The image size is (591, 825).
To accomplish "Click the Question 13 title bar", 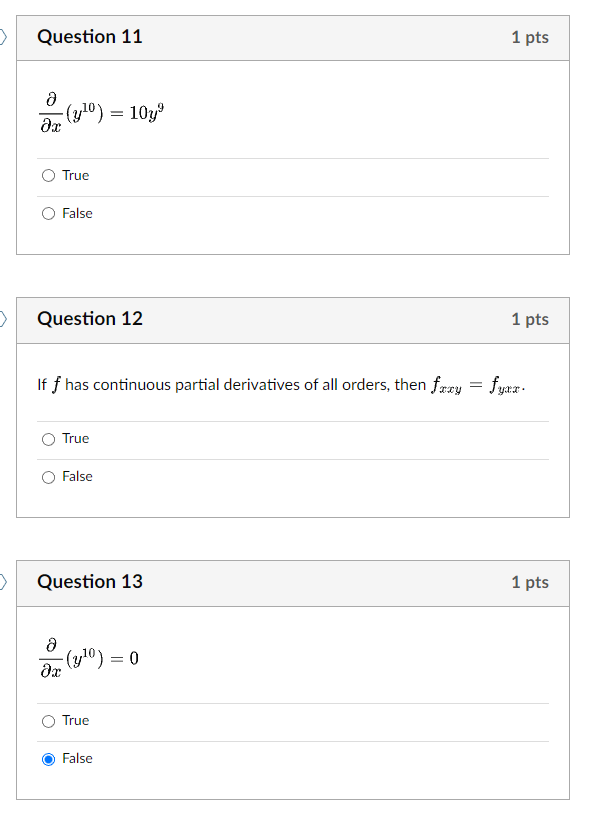I will pyautogui.click(x=89, y=583).
